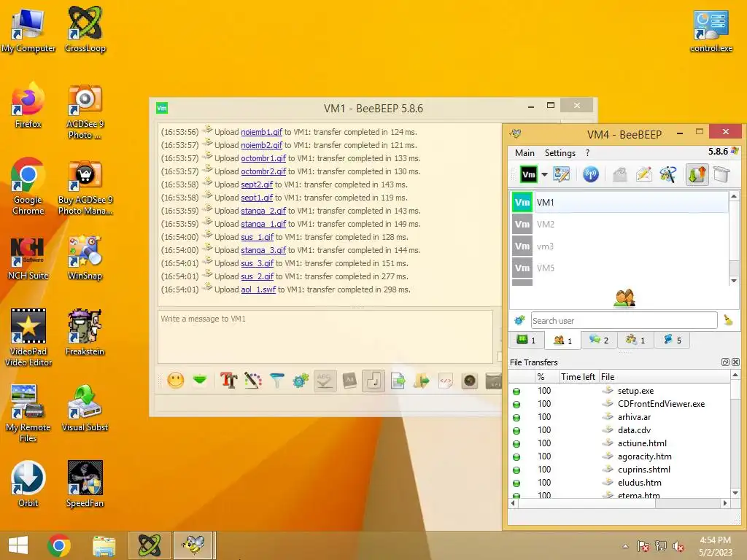Toggle enter-key return arrow button
The width and height of the screenshot is (747, 560).
373,381
